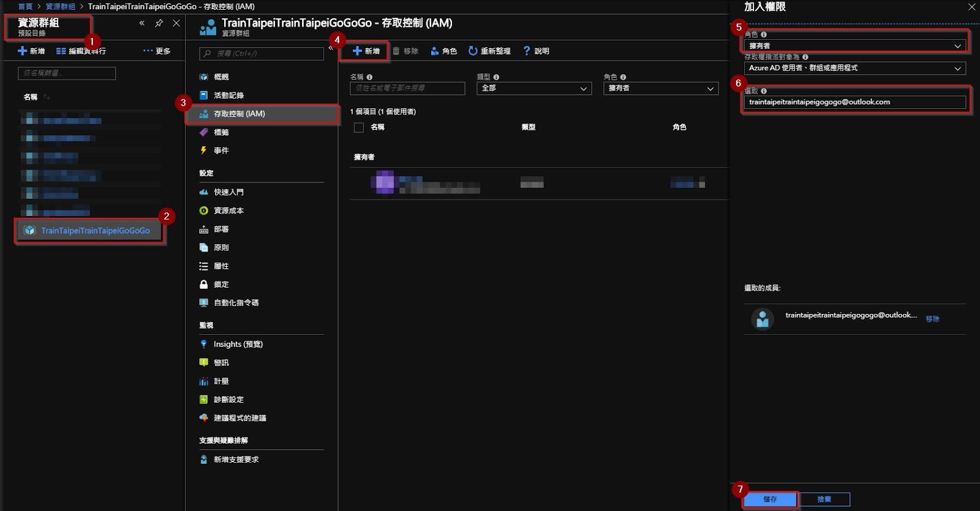
Task: Collapse the 資源群組 panel with double chevron
Action: pyautogui.click(x=141, y=23)
